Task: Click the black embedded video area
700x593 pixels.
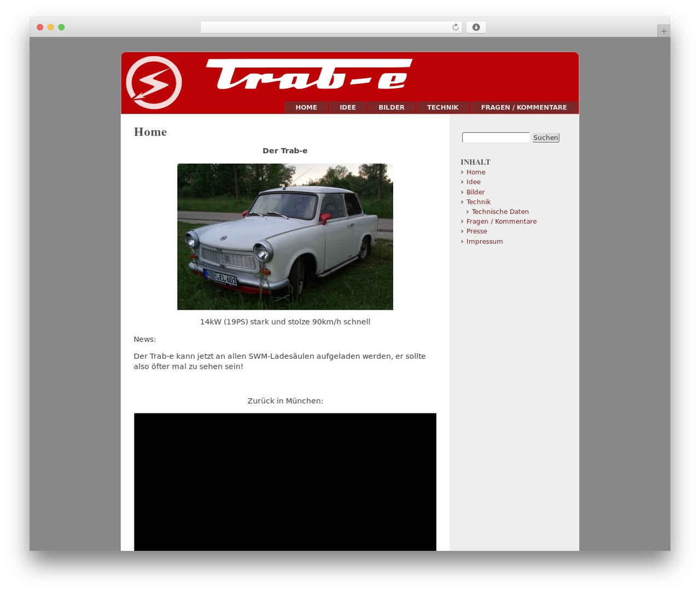Action: (285, 482)
